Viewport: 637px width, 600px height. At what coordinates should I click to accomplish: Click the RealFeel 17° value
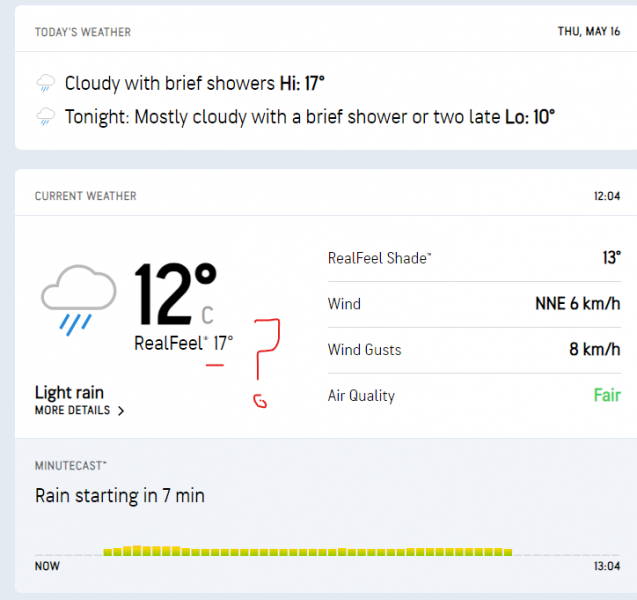pos(184,342)
